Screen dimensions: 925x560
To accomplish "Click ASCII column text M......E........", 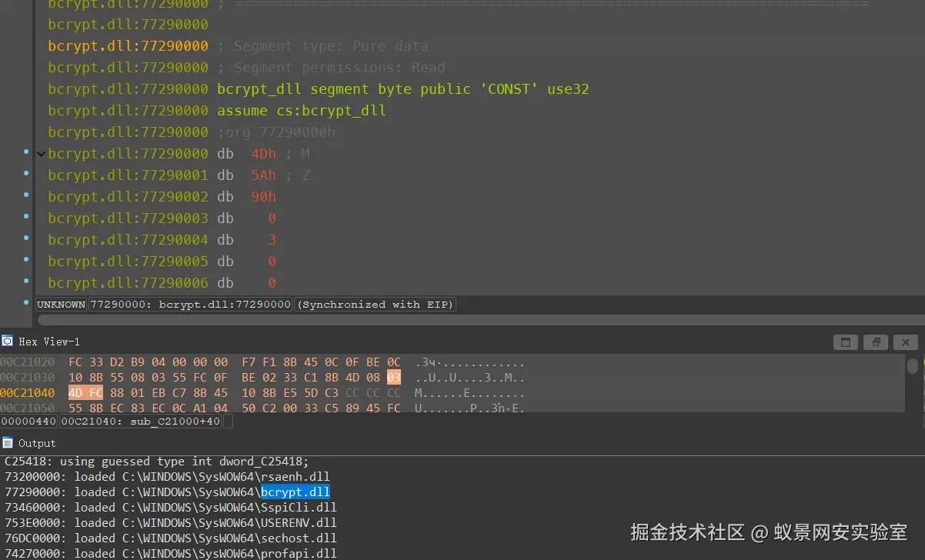I will pos(469,393).
